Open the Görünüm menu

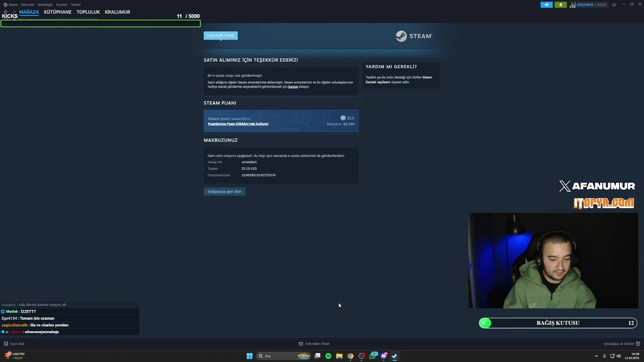tap(28, 5)
